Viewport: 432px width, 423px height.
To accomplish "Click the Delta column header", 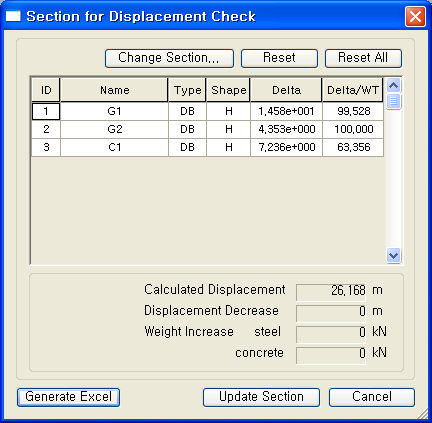I will point(286,90).
